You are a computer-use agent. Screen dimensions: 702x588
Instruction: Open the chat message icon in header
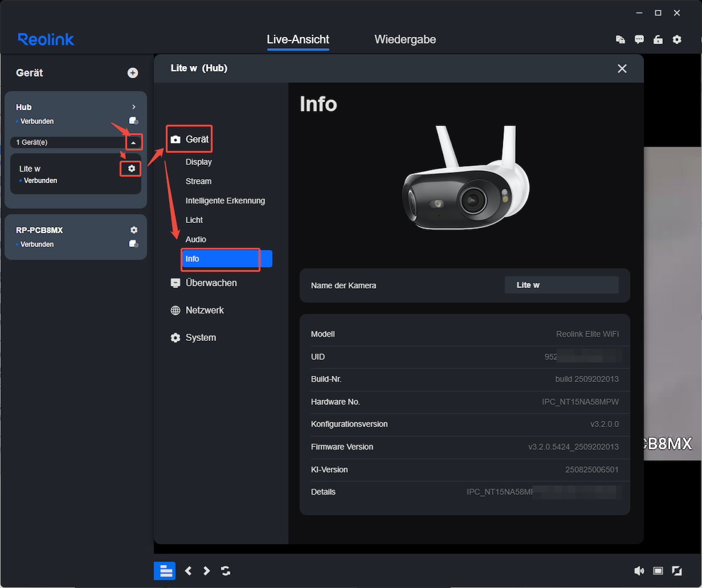pyautogui.click(x=639, y=39)
